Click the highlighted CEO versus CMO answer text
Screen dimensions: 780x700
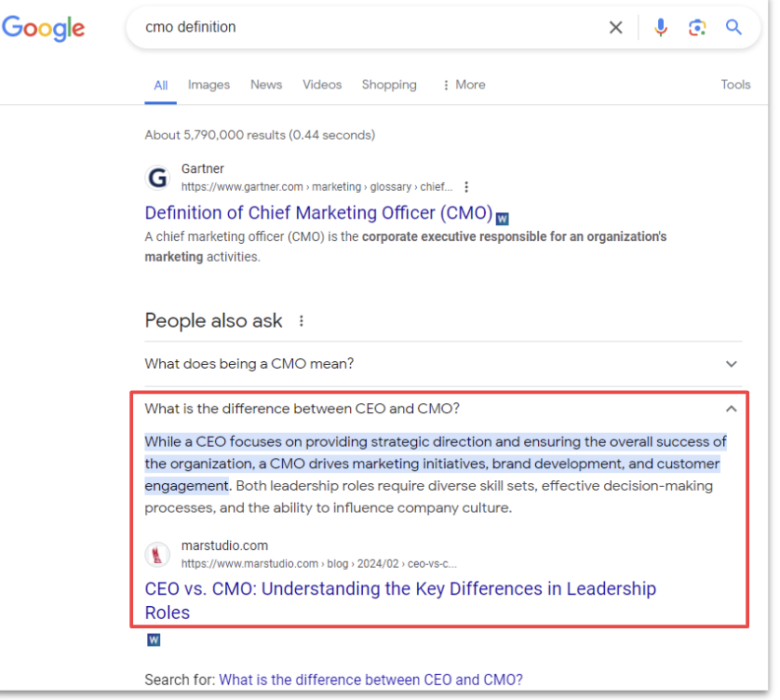(436, 464)
